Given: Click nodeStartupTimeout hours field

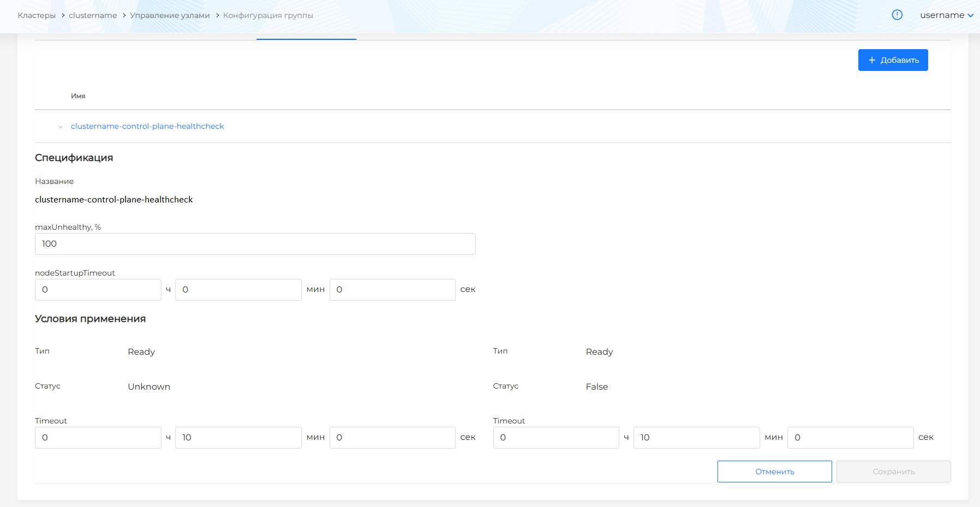Looking at the screenshot, I should click(98, 290).
